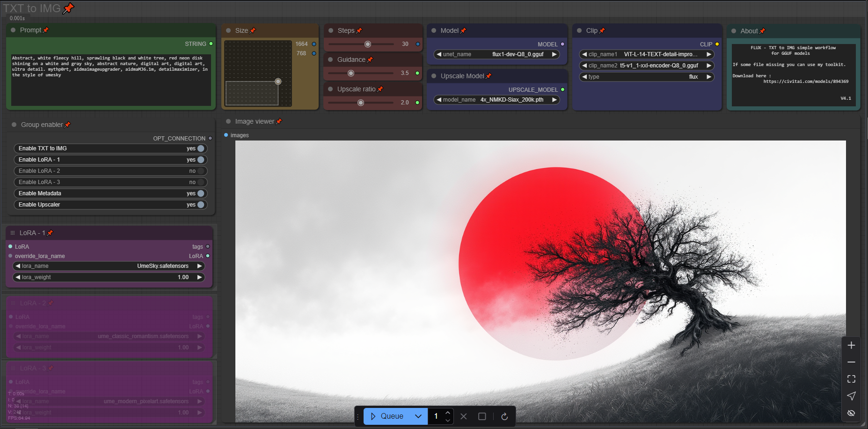868x429 pixels.
Task: Click the zoom out minus icon
Action: click(851, 362)
